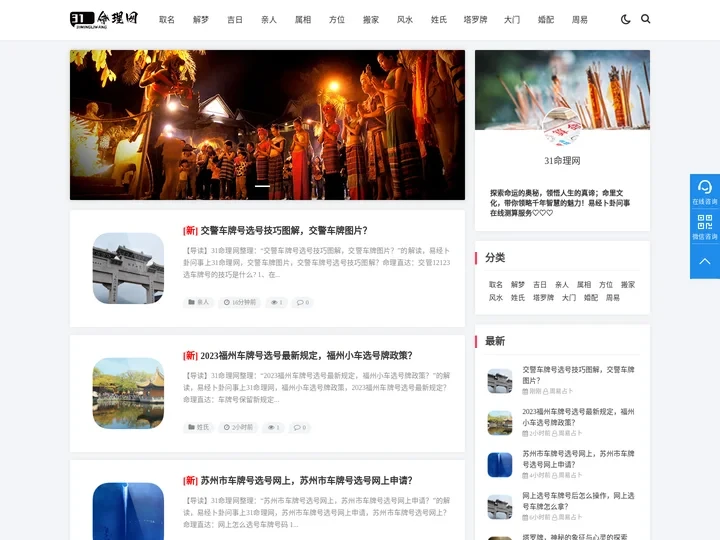
Task: Open 最新 entry 苏州市车牌号选号网上
Action: (578, 459)
